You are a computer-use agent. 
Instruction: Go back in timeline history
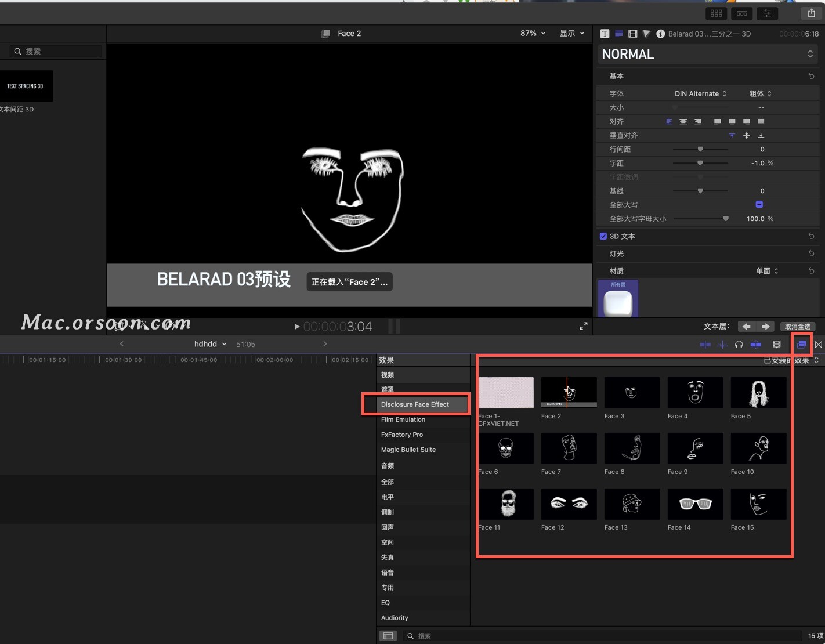pyautogui.click(x=121, y=344)
